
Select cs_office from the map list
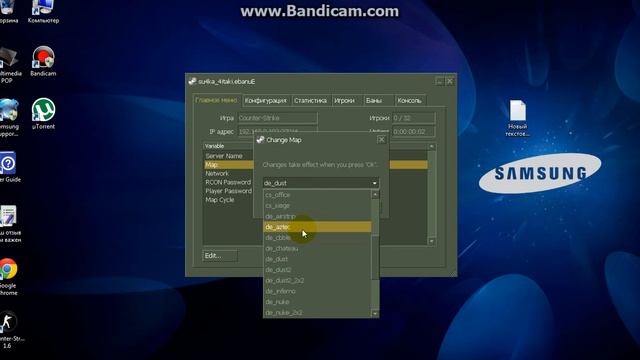pos(317,195)
